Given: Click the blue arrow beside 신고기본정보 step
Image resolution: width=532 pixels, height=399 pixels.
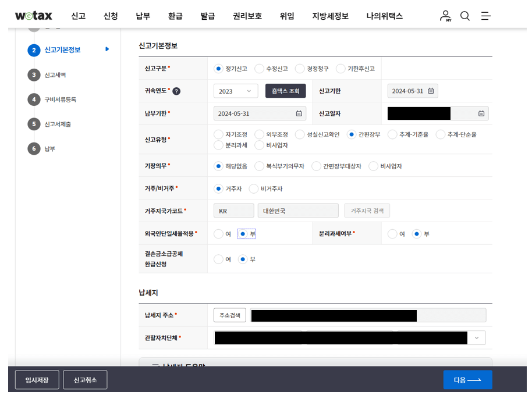Looking at the screenshot, I should pyautogui.click(x=107, y=49).
